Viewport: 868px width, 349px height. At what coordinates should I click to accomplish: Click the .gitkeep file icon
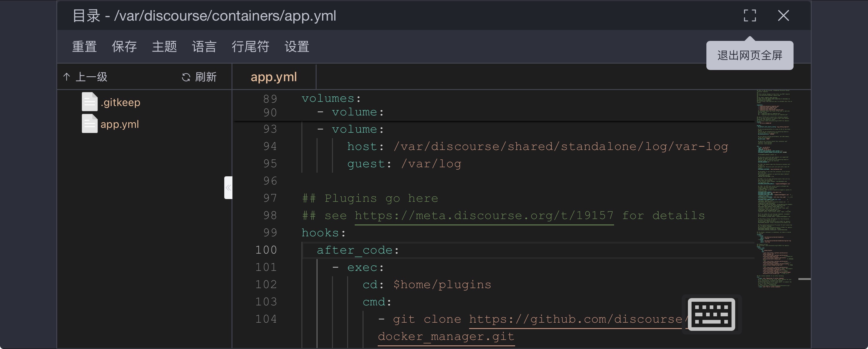click(90, 102)
